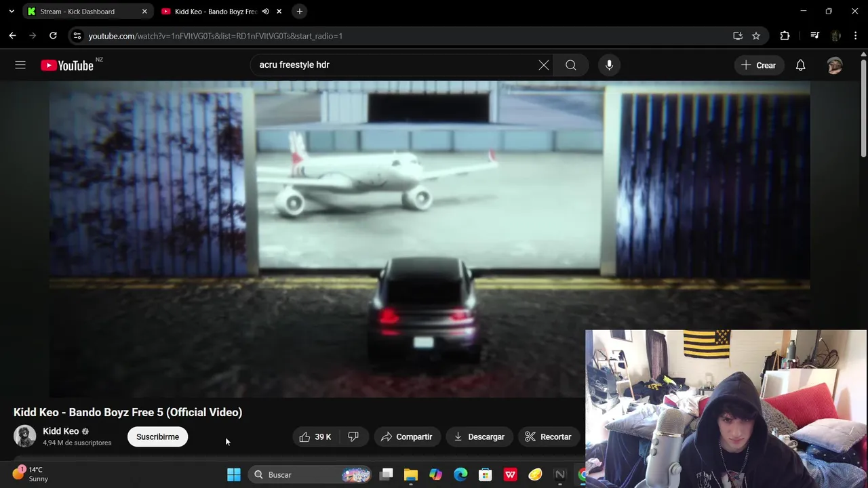This screenshot has height=488, width=868.
Task: Click the youtube.com URL in address bar
Action: [x=216, y=36]
